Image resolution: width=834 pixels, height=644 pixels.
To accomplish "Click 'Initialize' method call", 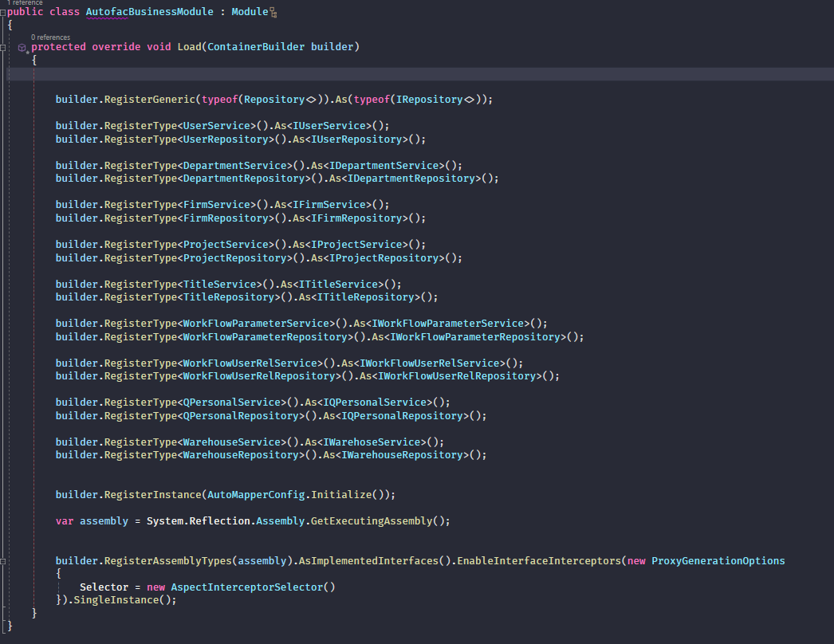I will [x=341, y=495].
